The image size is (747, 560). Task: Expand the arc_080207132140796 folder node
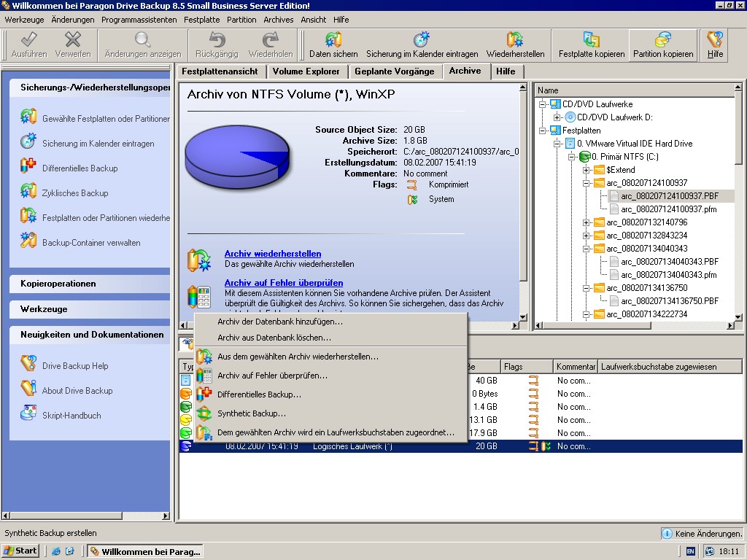(x=586, y=222)
